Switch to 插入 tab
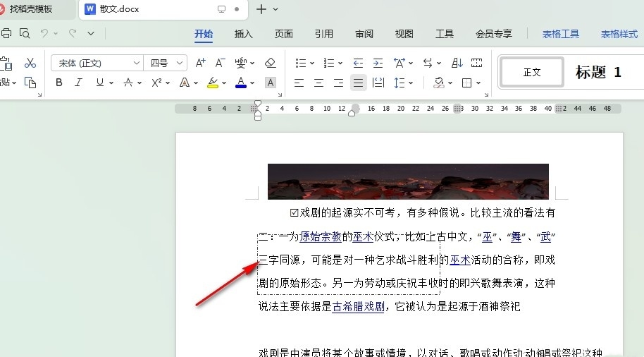Screen dimensions: 644x357 tap(243, 34)
